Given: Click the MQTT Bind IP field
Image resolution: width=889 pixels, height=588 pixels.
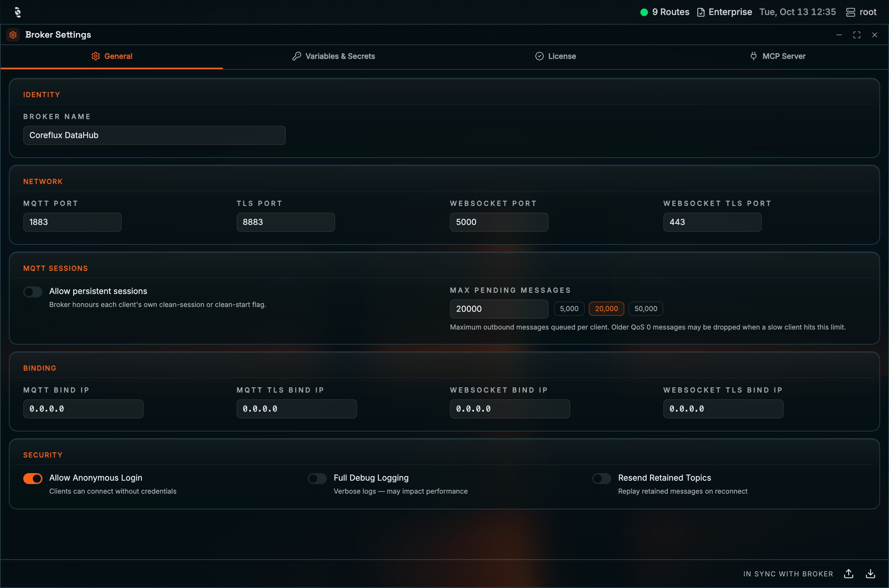Looking at the screenshot, I should click(x=83, y=409).
